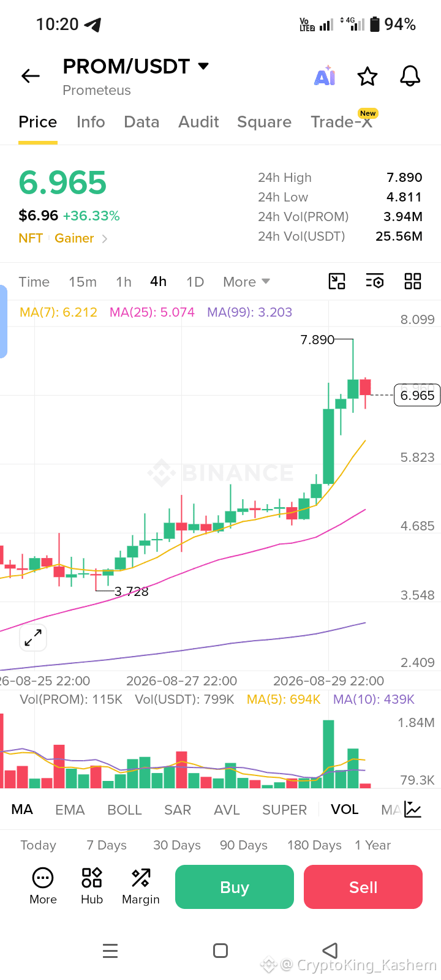The height and width of the screenshot is (980, 441).
Task: Switch to the Square tab
Action: point(264,122)
